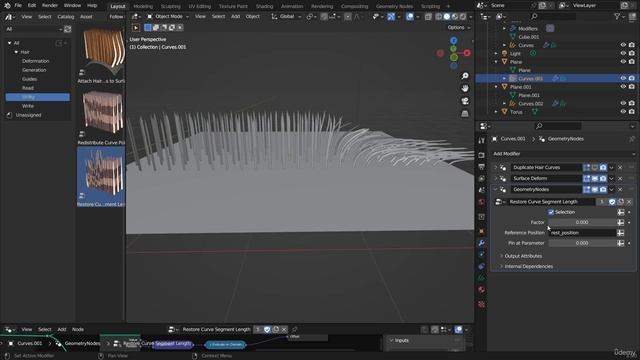Toggle eye visibility of Curves.002
This screenshot has height=360, width=640.
(x=623, y=103)
